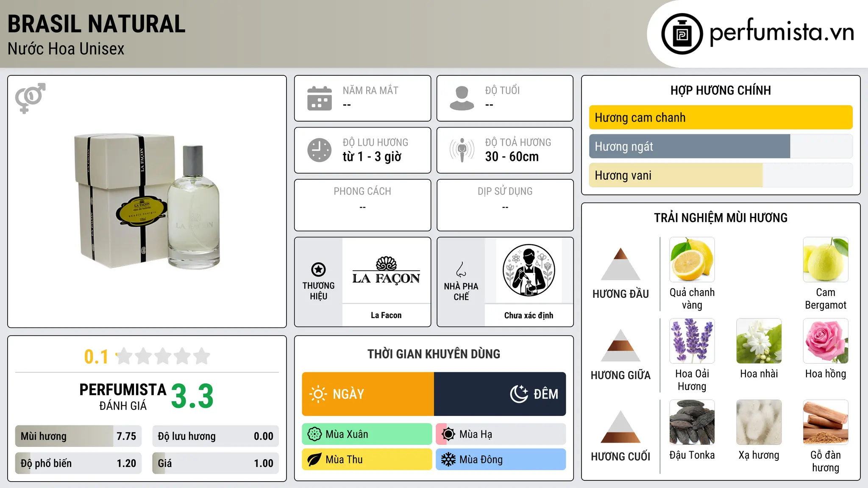Click the perfumista.vn site name
Screen dimensions: 868x488
click(782, 32)
